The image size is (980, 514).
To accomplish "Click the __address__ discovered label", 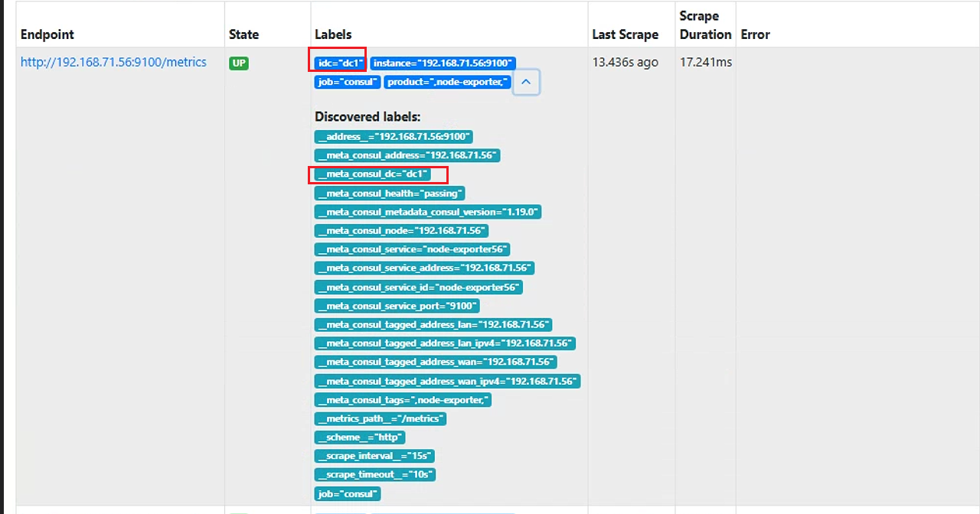I will [x=394, y=137].
